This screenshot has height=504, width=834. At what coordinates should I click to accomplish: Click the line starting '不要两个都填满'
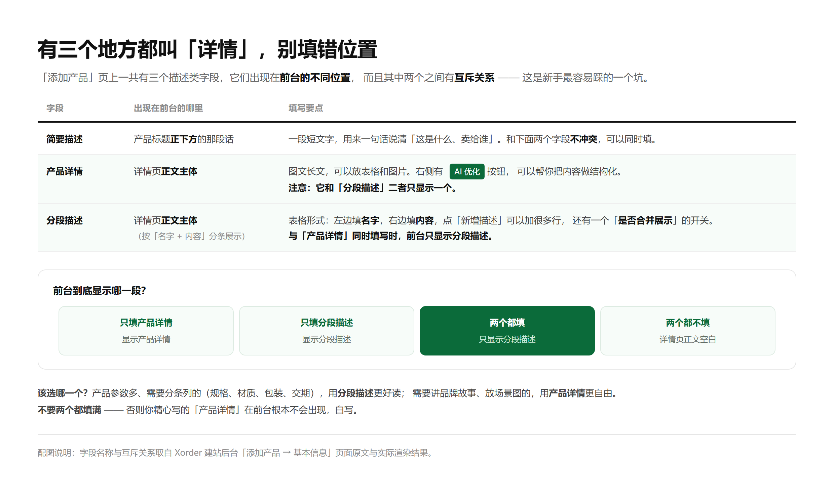(198, 410)
